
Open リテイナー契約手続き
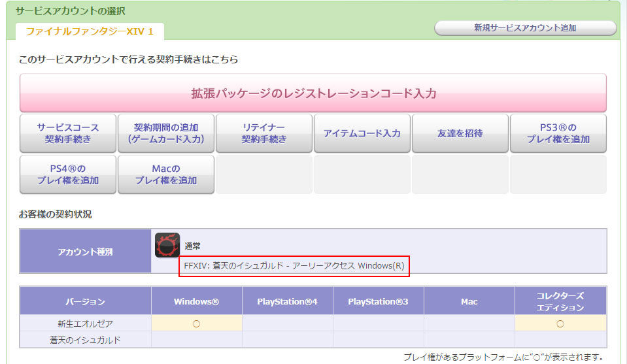[264, 133]
